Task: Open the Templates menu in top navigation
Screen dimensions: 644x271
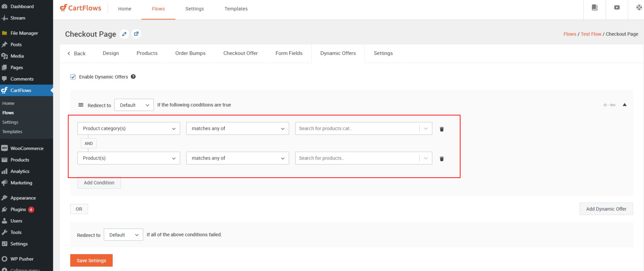Action: pyautogui.click(x=236, y=9)
